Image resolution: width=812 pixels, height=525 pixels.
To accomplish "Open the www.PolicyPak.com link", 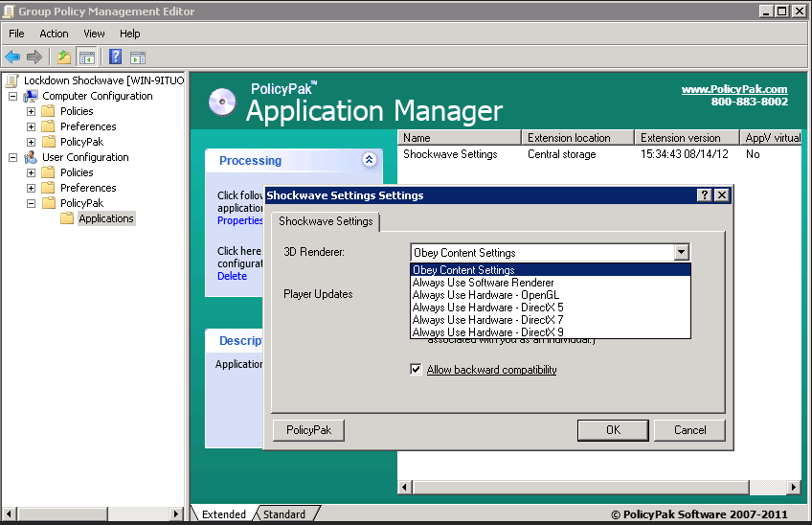I will (x=733, y=89).
